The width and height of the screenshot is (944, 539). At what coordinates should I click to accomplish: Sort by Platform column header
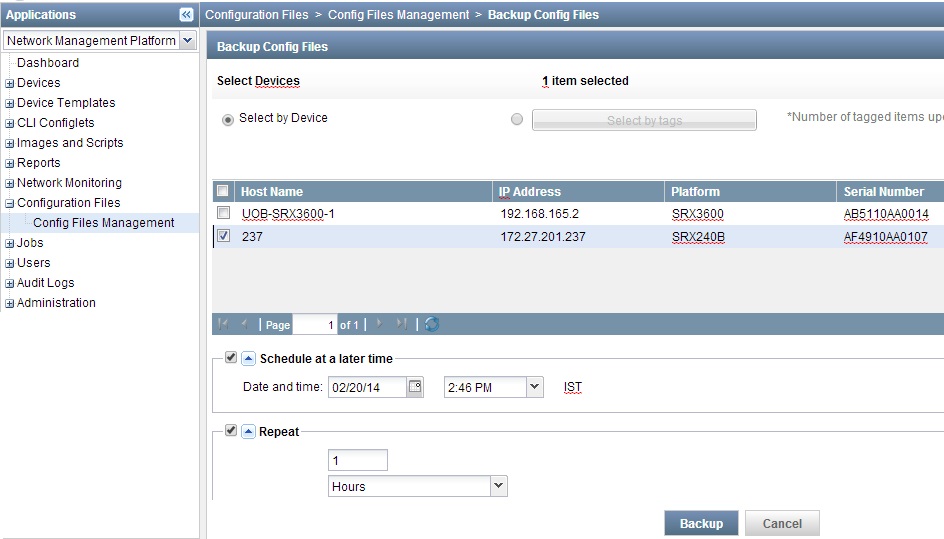pyautogui.click(x=750, y=192)
